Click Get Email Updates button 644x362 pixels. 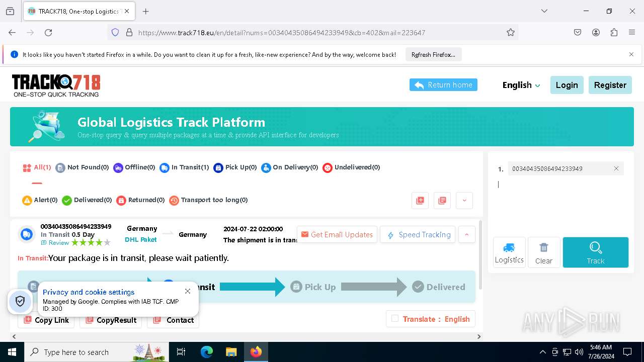[337, 235]
